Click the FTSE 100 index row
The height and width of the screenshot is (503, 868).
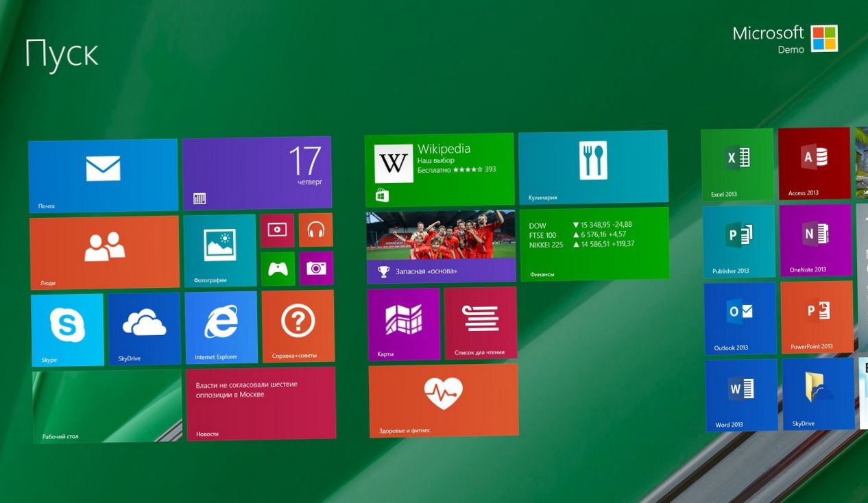[578, 234]
